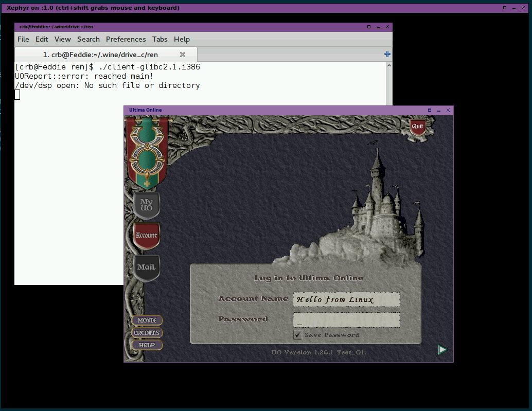The image size is (532, 411).
Task: Click the Ultima Online window title bar
Action: pyautogui.click(x=289, y=110)
